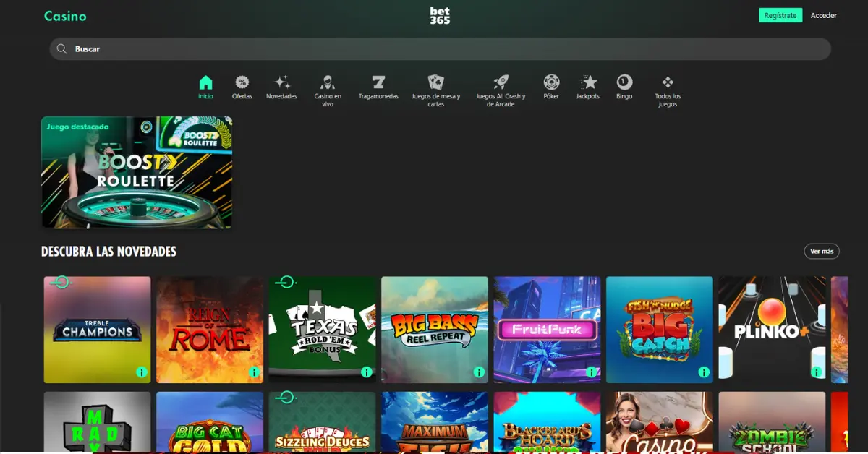Image resolution: width=868 pixels, height=454 pixels.
Task: Show info for Big Bass Reel Repeat
Action: 479,372
